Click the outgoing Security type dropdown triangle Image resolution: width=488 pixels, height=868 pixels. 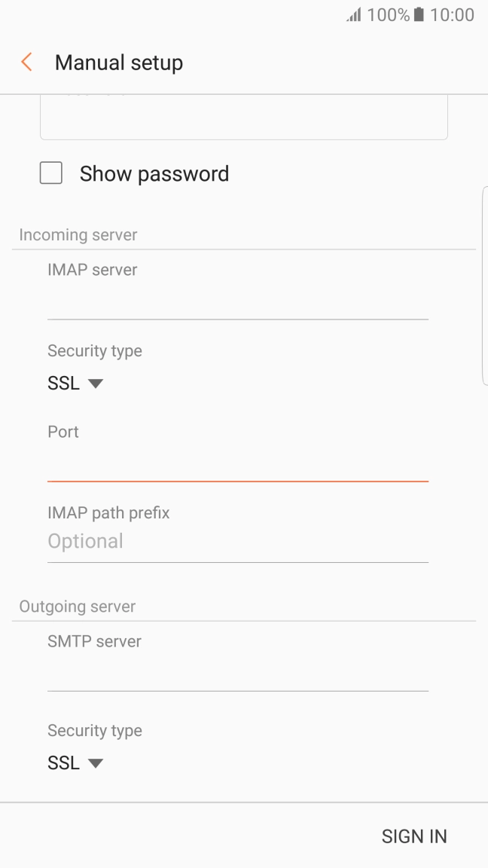[96, 763]
